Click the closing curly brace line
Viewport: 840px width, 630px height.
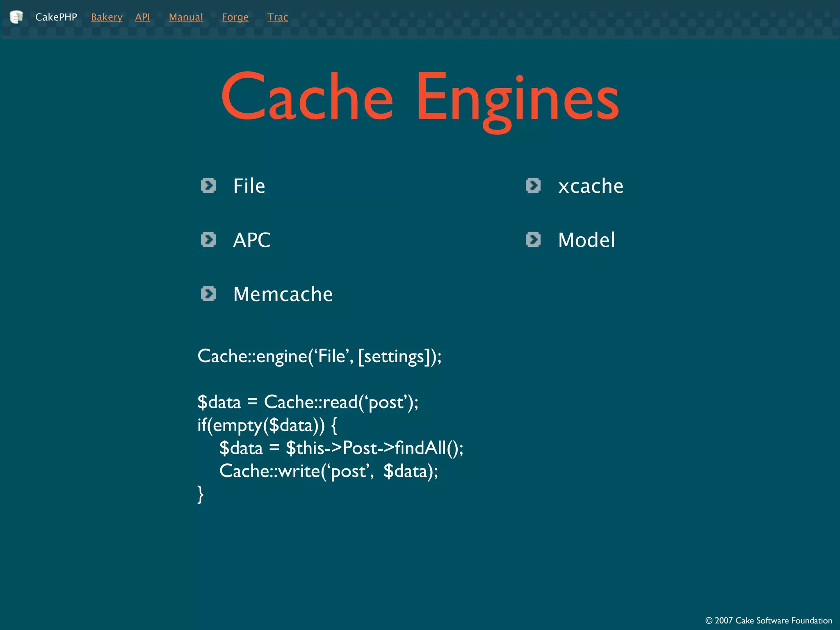[201, 494]
